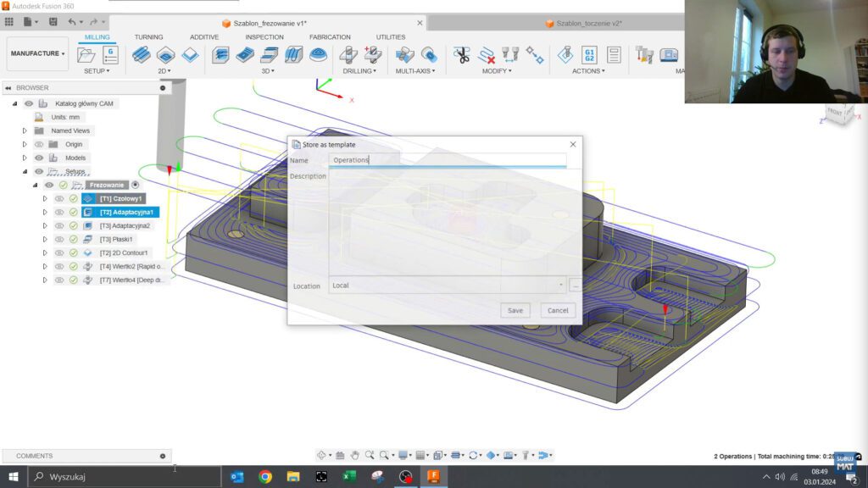Select the Swarf icon in MULTI-AXIS group
868x488 pixels.
pyautogui.click(x=404, y=54)
